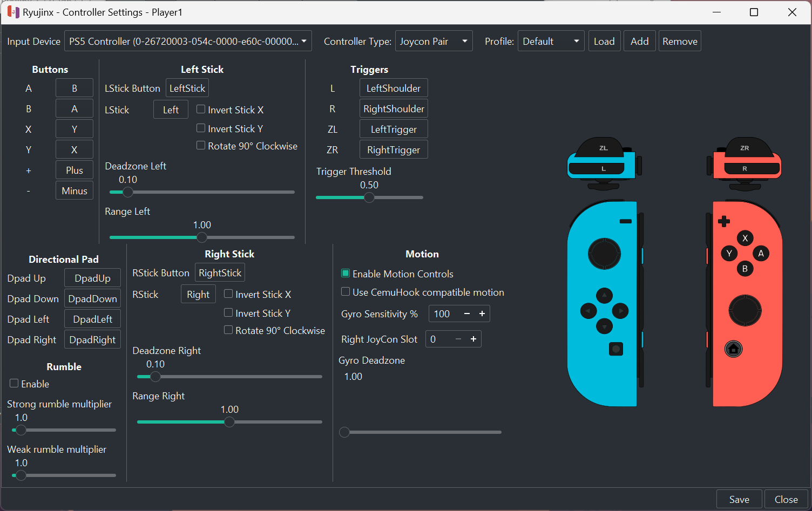Adjust the Deadzone Right slider
The image size is (812, 511).
tap(229, 377)
